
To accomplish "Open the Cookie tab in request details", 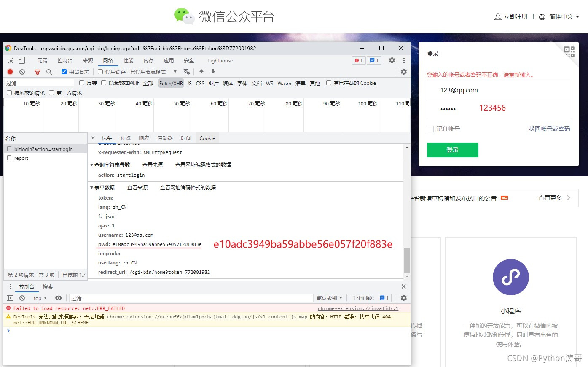I will point(207,138).
